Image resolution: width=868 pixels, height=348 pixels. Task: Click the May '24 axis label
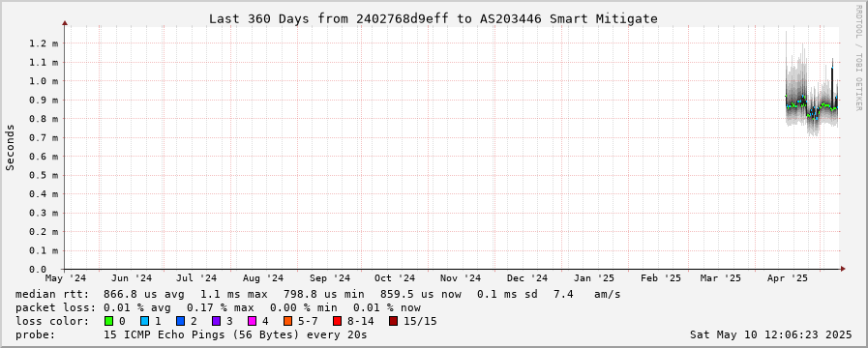click(66, 277)
